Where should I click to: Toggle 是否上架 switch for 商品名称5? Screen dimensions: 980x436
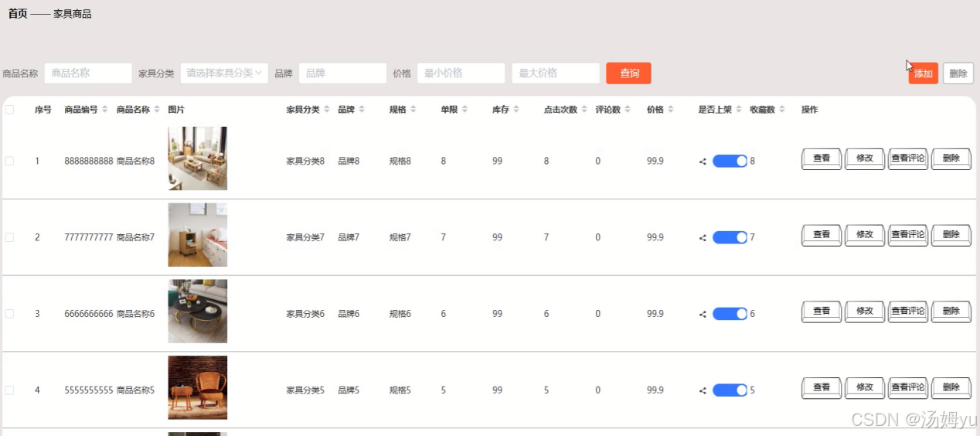tap(730, 390)
